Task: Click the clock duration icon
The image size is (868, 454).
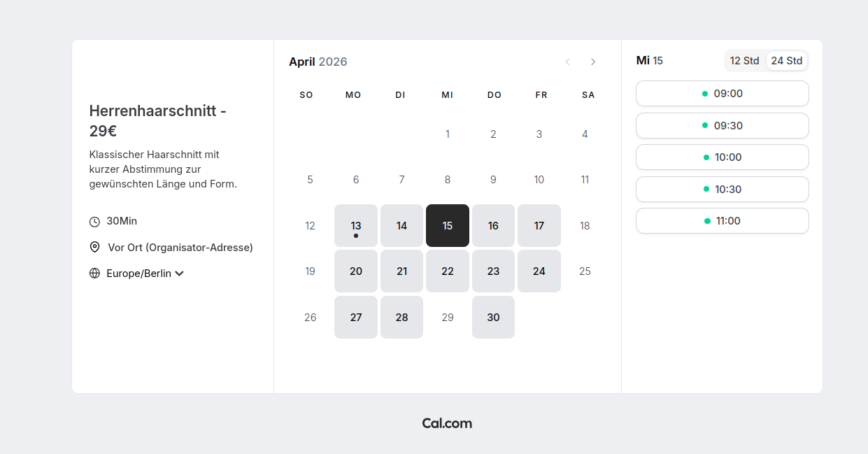Action: 95,222
